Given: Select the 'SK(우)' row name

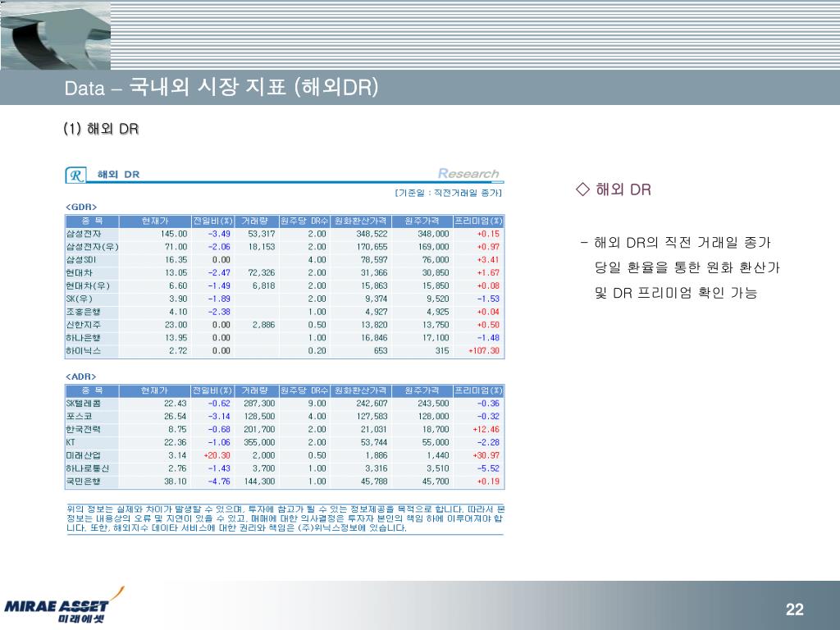Looking at the screenshot, I should [x=80, y=299].
